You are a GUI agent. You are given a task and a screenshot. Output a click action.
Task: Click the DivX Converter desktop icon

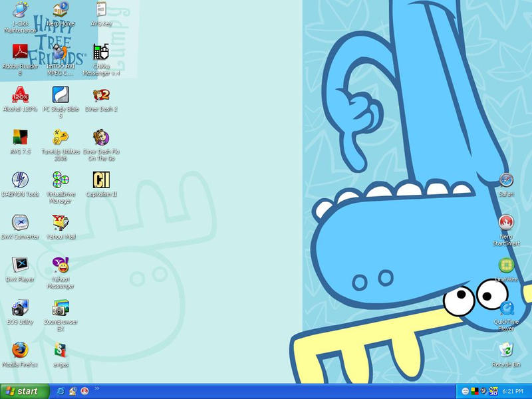(x=21, y=223)
